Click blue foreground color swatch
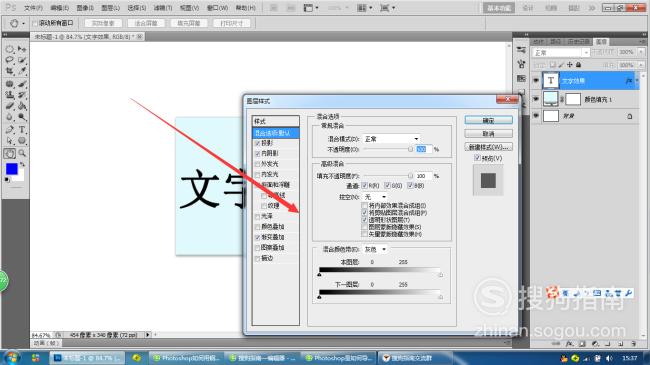This screenshot has height=365, width=650. click(12, 169)
